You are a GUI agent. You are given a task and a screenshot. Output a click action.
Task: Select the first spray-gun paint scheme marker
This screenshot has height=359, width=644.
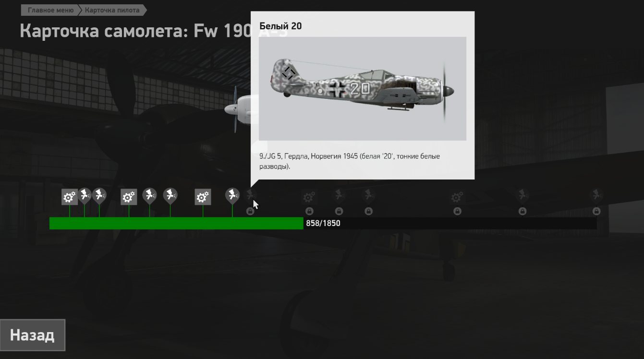coord(85,195)
